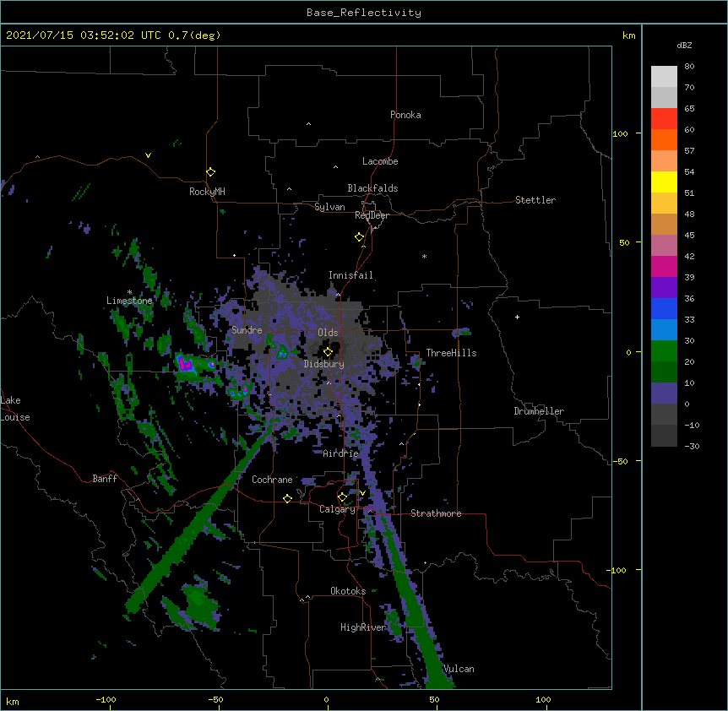Click the white caret marker southwest of Ponoka
The height and width of the screenshot is (711, 728).
coord(308,124)
